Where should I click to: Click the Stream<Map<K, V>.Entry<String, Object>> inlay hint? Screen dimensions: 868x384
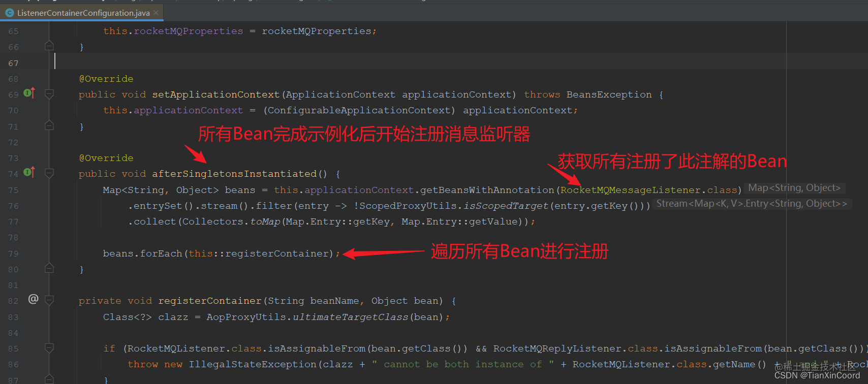pyautogui.click(x=752, y=204)
